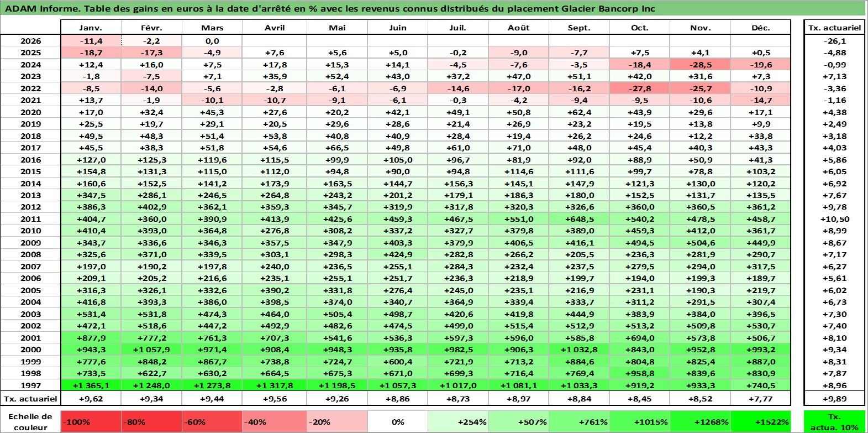Click the Juin column header
The width and height of the screenshot is (868, 433).
coord(398,28)
